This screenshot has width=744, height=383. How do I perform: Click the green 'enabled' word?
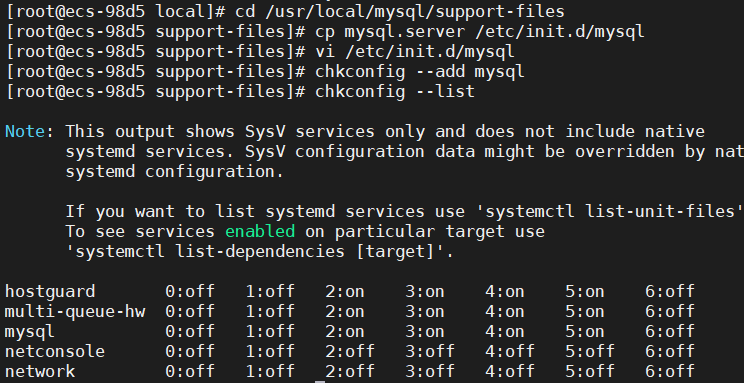260,232
